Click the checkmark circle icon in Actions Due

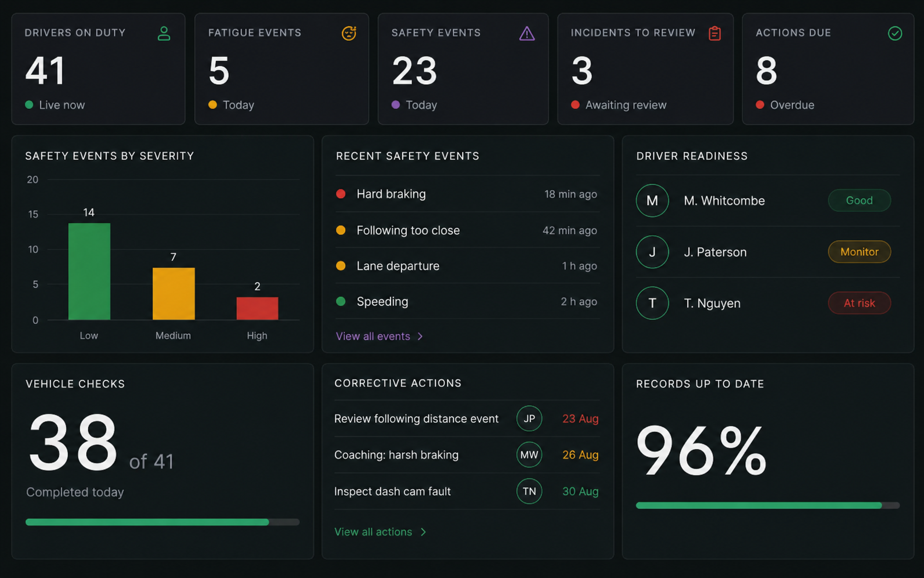pos(895,33)
